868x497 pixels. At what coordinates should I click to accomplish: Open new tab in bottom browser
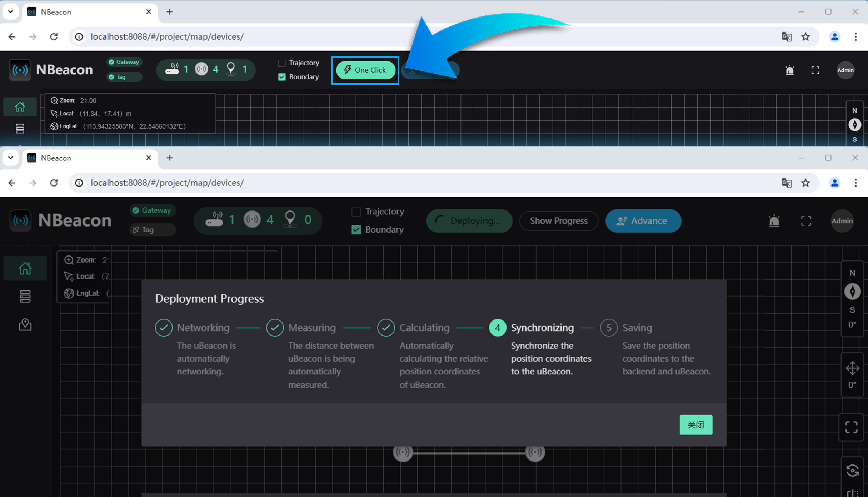(x=170, y=158)
